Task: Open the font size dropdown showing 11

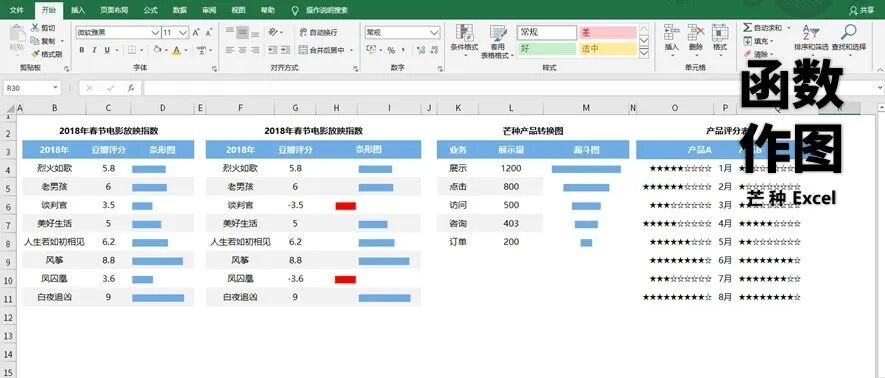Action: tap(183, 33)
